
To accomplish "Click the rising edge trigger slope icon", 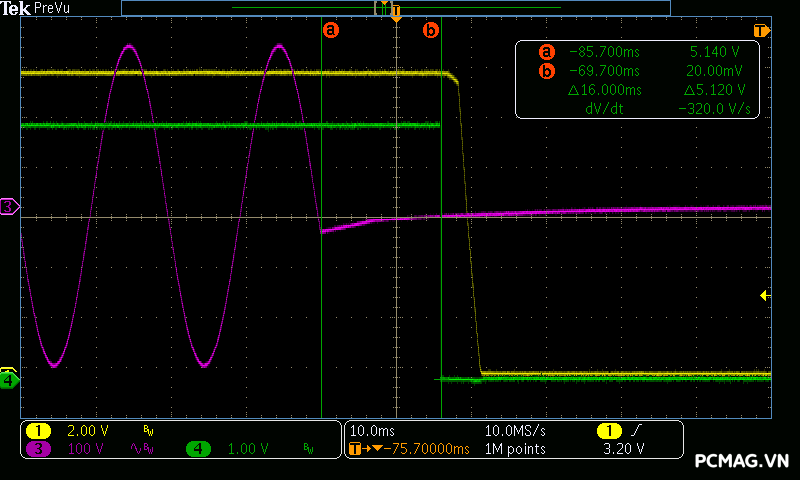I will tap(637, 430).
